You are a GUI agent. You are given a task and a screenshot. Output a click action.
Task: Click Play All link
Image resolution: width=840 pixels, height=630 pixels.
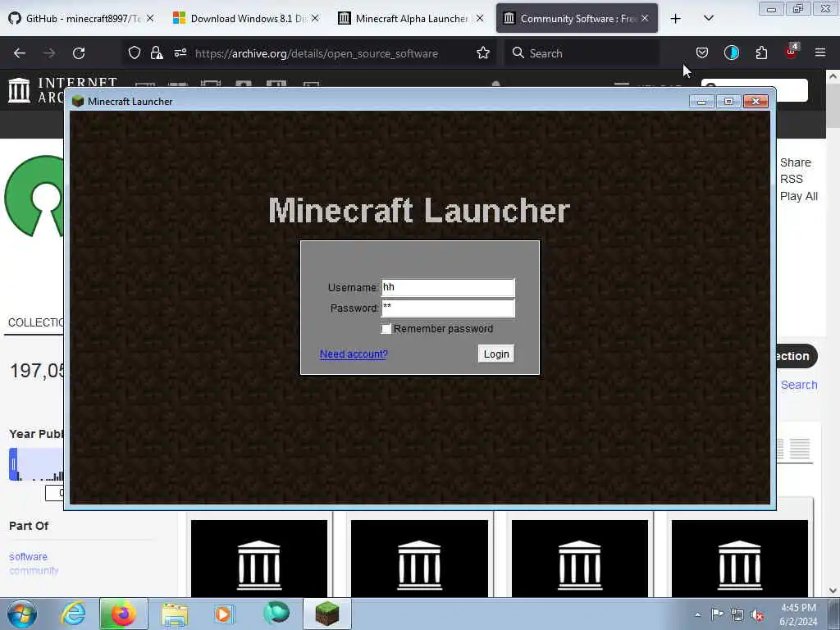click(x=799, y=196)
